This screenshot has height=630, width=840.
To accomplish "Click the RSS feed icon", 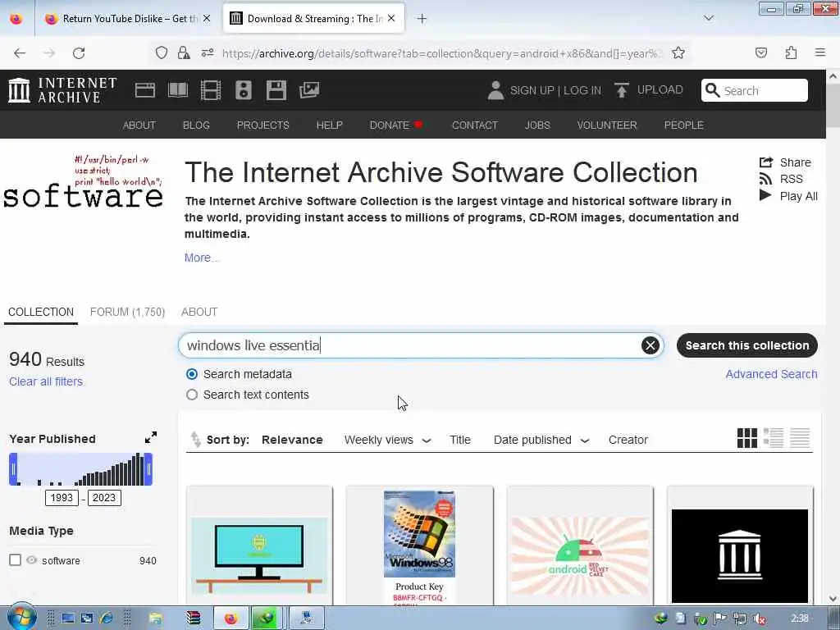I will [766, 179].
